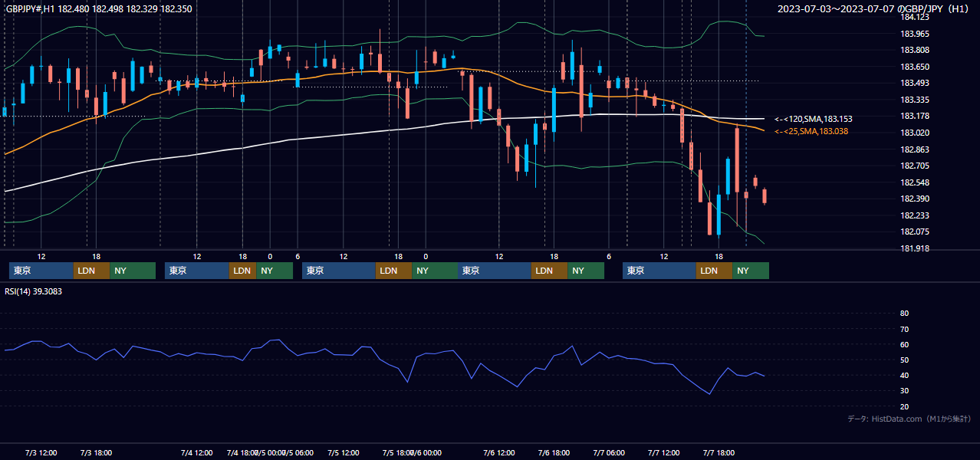Click the 2023-07-03〜2023-07-07 GBP/JPY (H1) heading
This screenshot has height=460, width=980.
(875, 9)
